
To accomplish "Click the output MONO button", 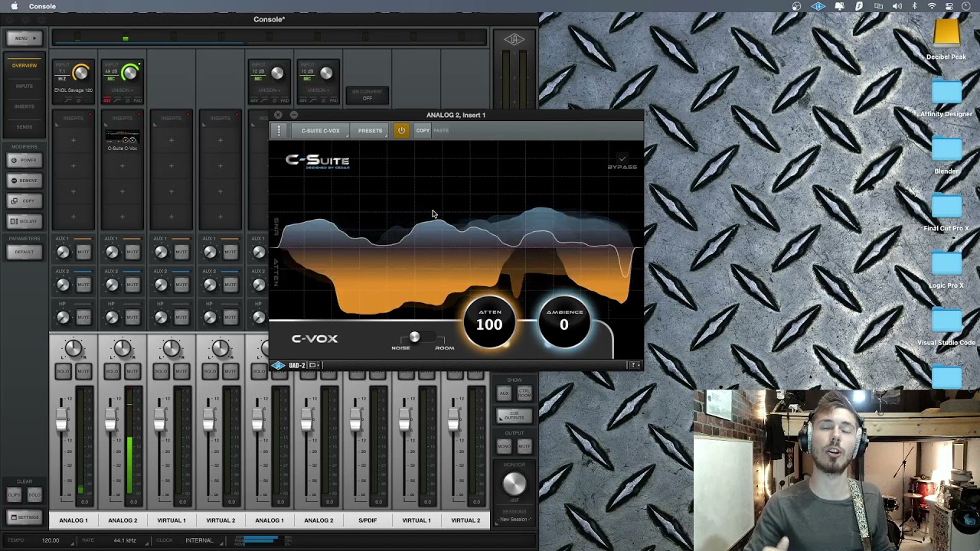I will pos(504,445).
